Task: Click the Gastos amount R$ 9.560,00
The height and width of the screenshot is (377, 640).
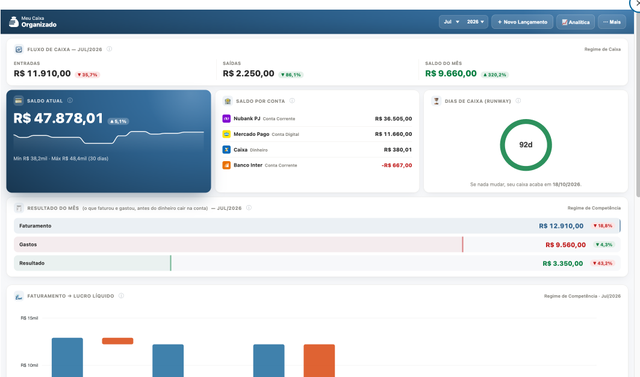Action: (x=565, y=245)
